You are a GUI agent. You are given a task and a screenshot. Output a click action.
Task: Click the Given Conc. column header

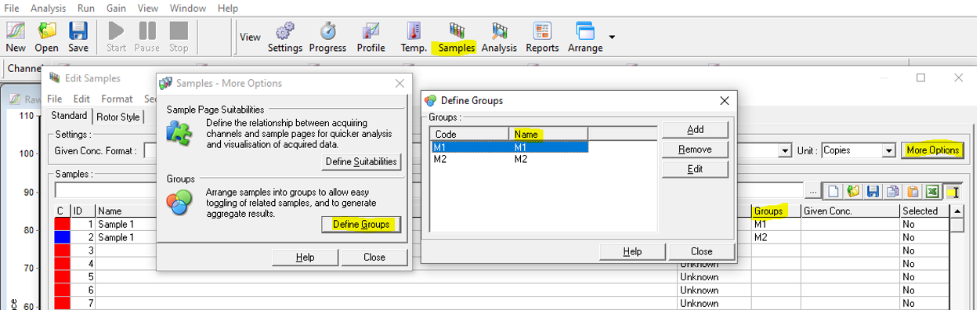coord(850,211)
